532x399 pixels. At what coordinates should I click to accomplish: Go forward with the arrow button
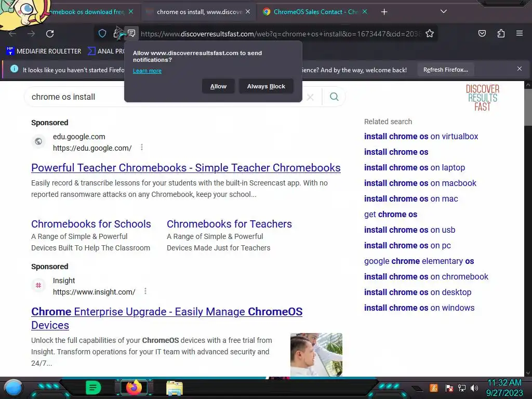pyautogui.click(x=31, y=34)
